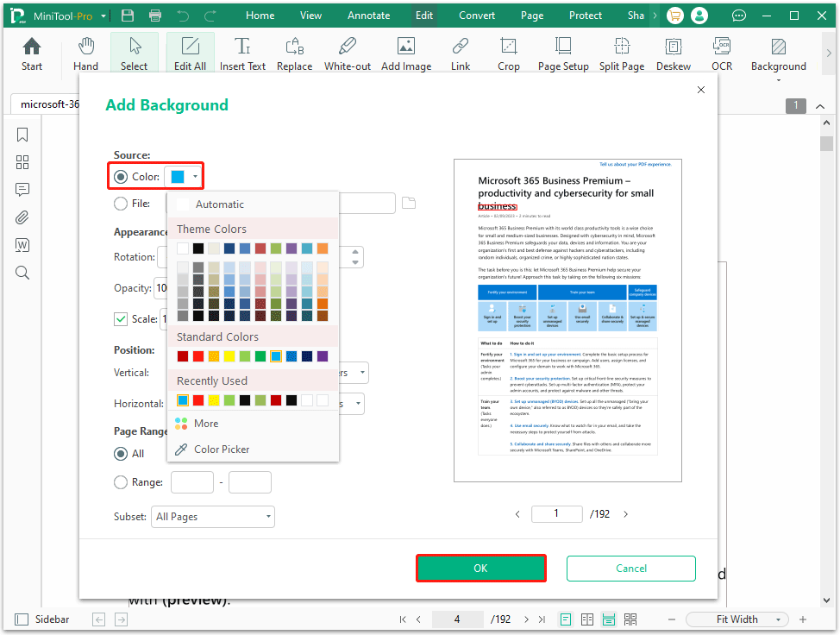The height and width of the screenshot is (635, 840).
Task: Expand the MiniTool-Pro dropdown menu
Action: 103,15
